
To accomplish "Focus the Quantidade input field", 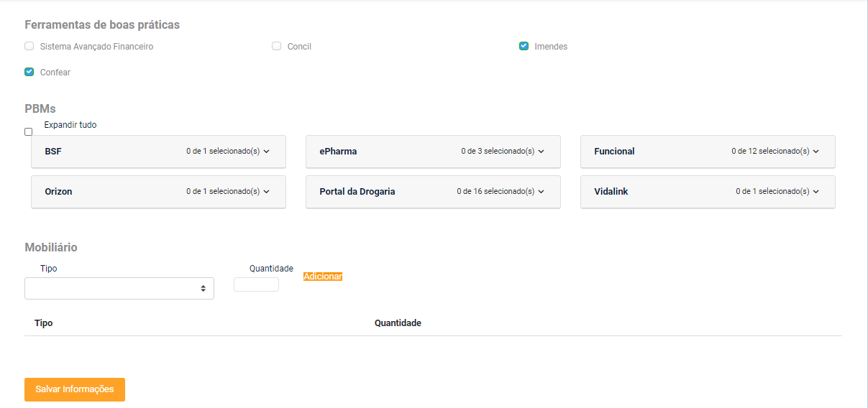I will (256, 284).
